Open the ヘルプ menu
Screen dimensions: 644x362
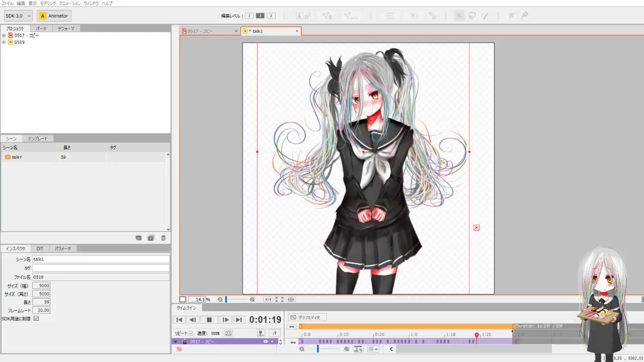(x=107, y=3)
